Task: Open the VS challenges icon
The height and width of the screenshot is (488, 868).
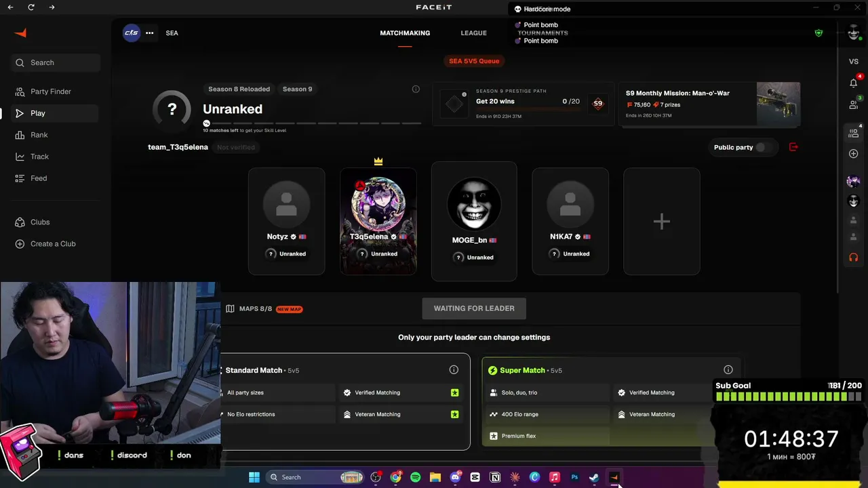Action: pyautogui.click(x=853, y=62)
